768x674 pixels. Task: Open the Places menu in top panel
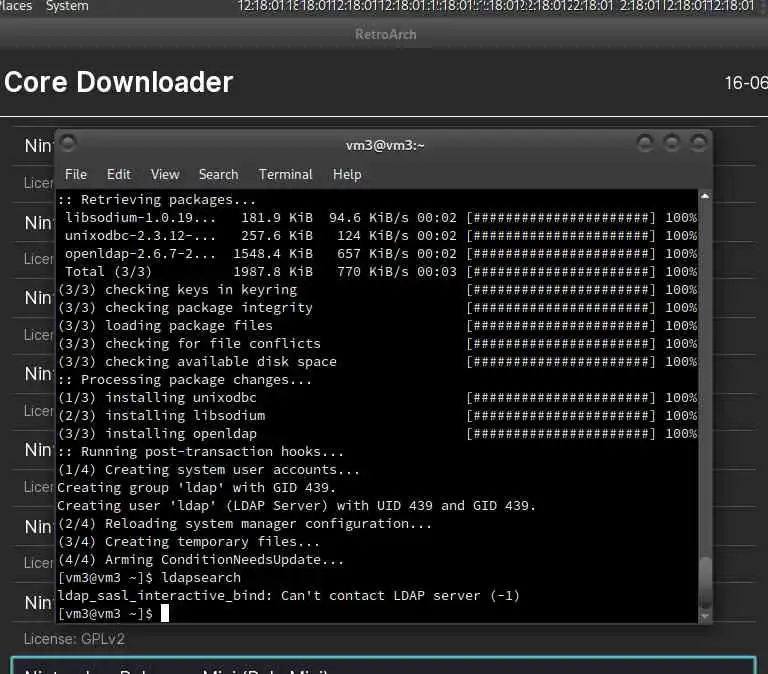pos(16,6)
